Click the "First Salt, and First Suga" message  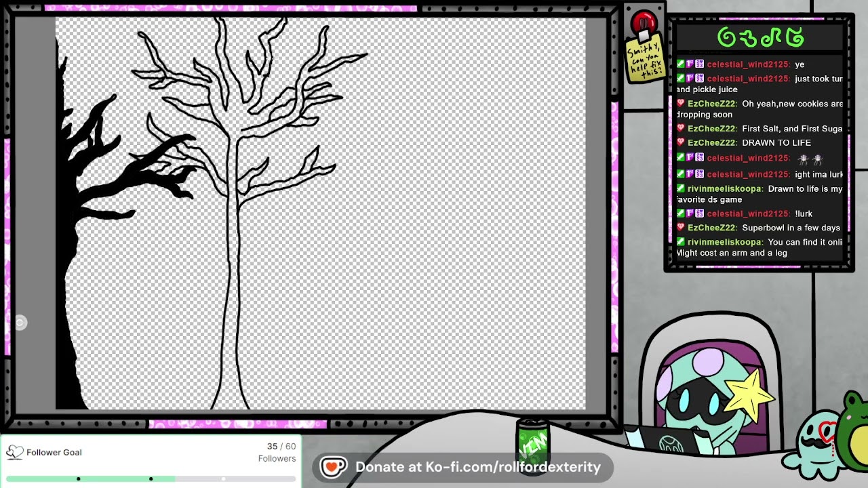point(792,128)
